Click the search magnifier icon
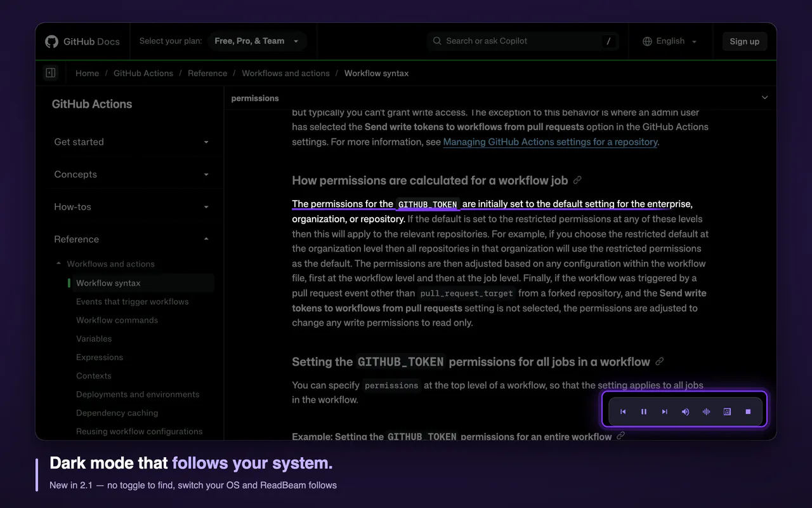This screenshot has width=812, height=508. coord(437,41)
